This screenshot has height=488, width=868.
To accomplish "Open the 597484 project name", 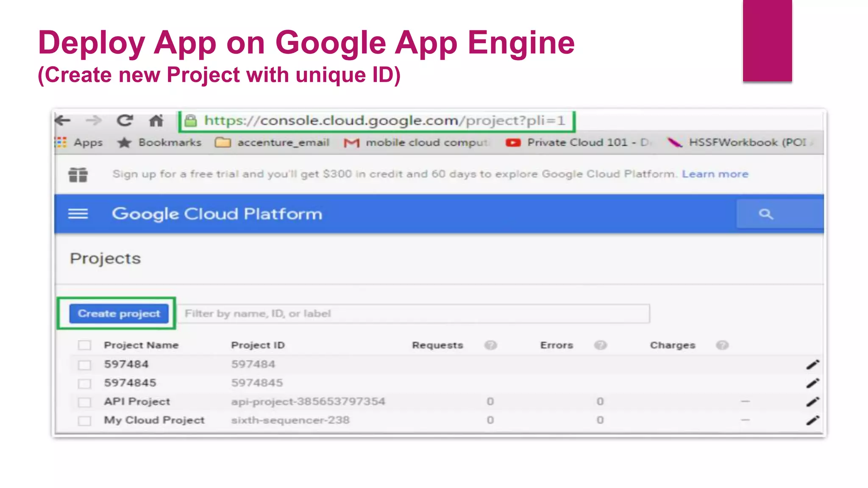I will (x=126, y=364).
